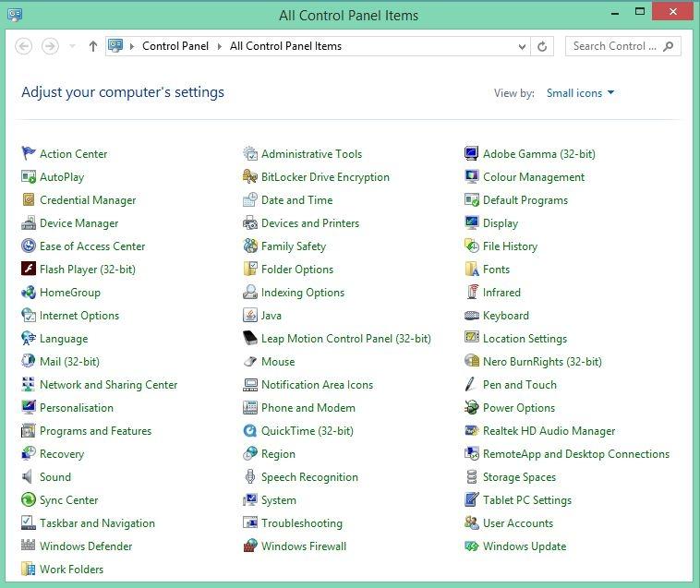700x588 pixels.
Task: Click the Sound speaker icon
Action: 28,476
